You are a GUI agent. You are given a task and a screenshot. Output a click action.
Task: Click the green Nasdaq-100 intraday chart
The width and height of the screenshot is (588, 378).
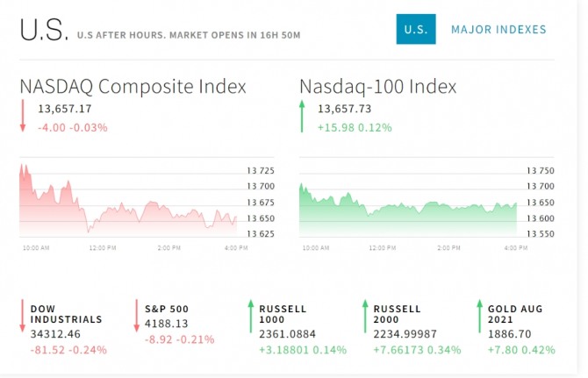408,210
